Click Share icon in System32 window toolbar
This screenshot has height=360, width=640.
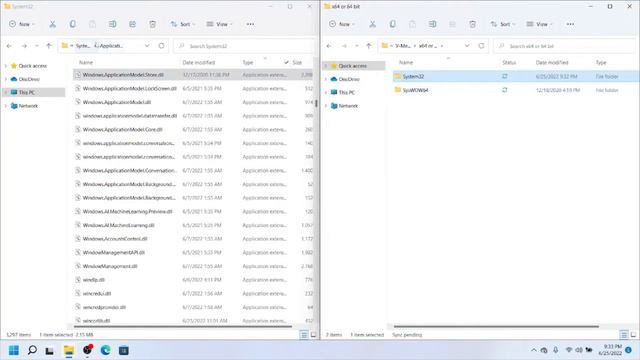pyautogui.click(x=133, y=24)
